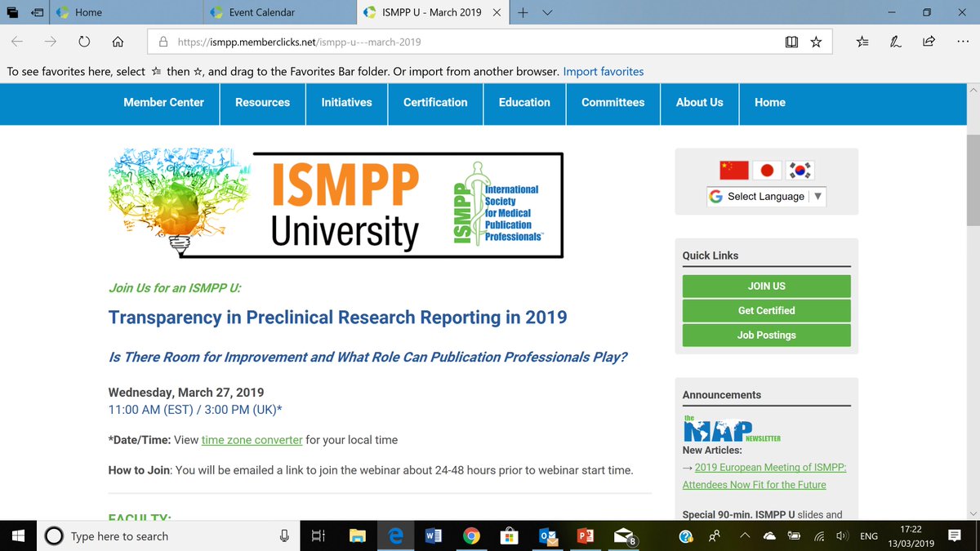Select the Korean flag language icon
This screenshot has height=551, width=980.
tap(800, 170)
